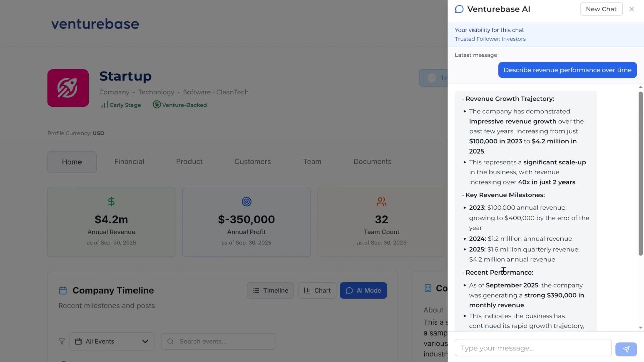Click the calendar icon beside Company Timeline
This screenshot has width=644, height=362.
point(63,290)
